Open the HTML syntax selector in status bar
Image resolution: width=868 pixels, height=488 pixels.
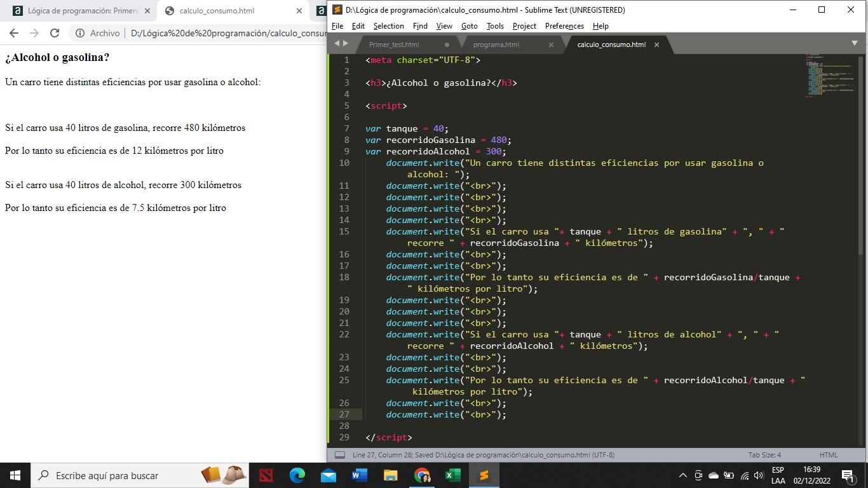point(829,455)
